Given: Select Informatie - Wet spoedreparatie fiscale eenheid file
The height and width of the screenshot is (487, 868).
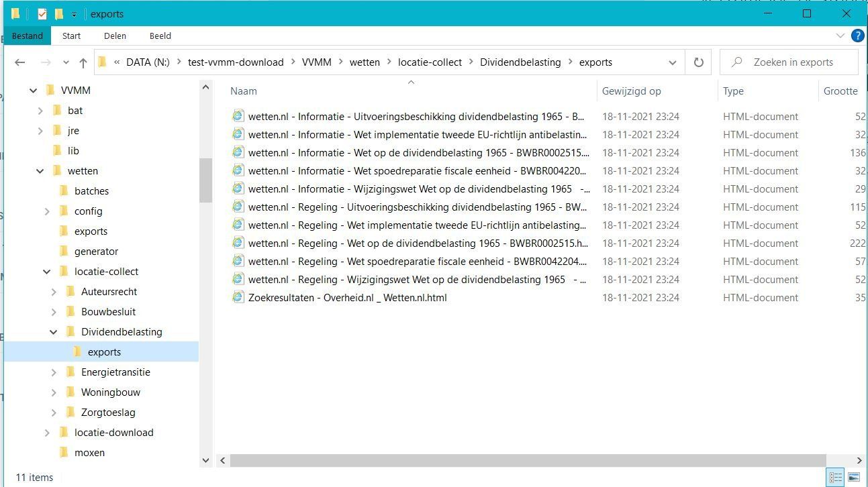Looking at the screenshot, I should click(x=418, y=171).
